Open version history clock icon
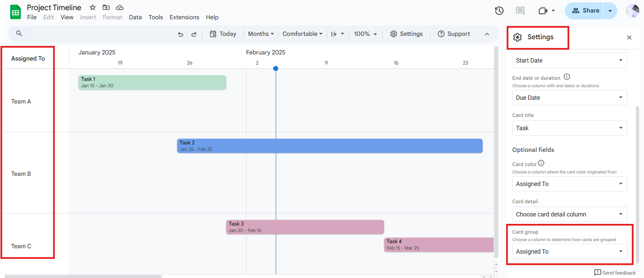This screenshot has height=278, width=644. point(499,11)
